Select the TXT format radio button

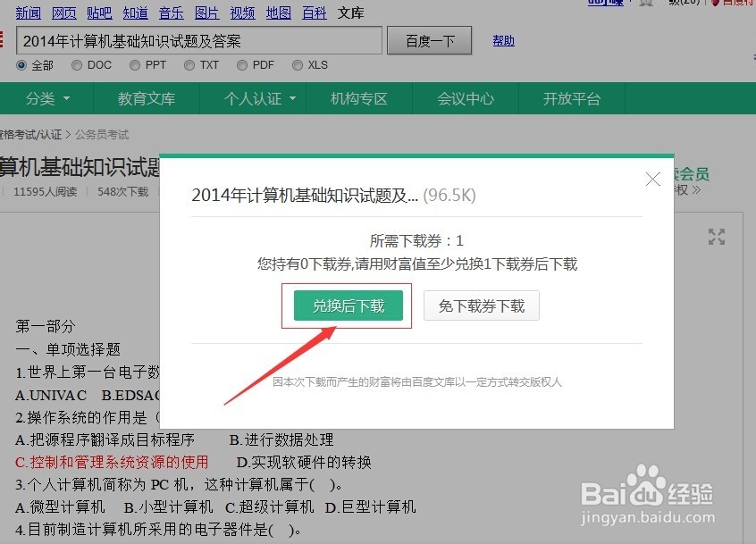click(x=189, y=65)
